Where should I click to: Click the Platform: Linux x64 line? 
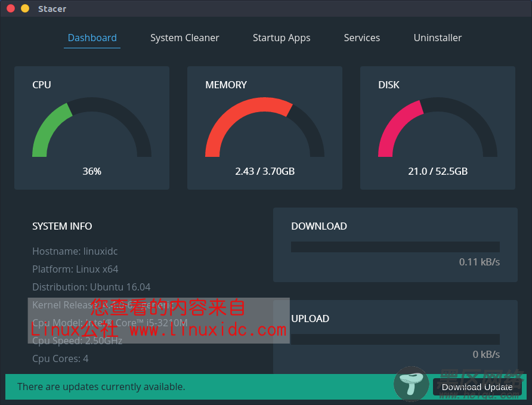click(75, 270)
